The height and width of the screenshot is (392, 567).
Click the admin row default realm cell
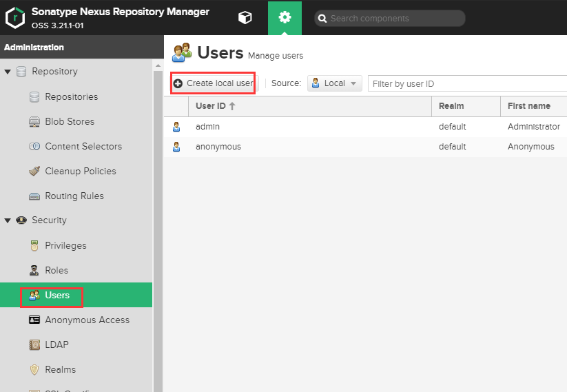452,127
